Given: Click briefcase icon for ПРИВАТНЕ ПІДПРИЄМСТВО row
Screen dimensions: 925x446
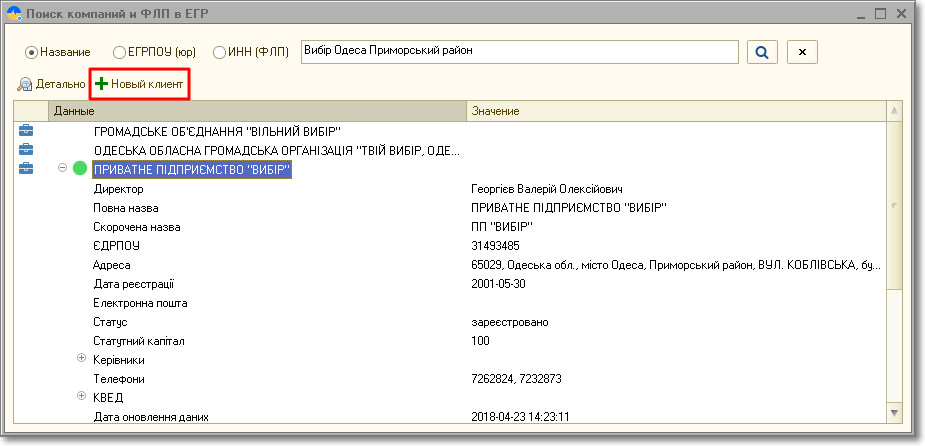Looking at the screenshot, I should (26, 169).
